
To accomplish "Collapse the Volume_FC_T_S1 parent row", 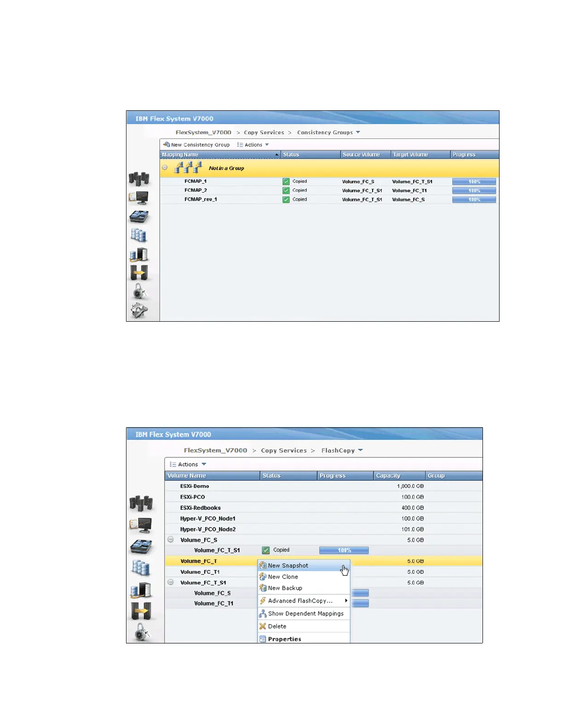I will (171, 582).
